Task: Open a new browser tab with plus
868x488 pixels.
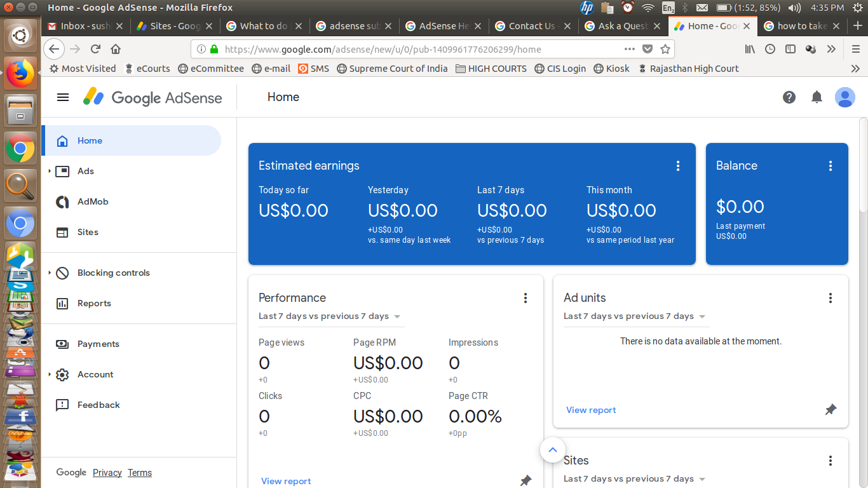Action: tap(858, 26)
